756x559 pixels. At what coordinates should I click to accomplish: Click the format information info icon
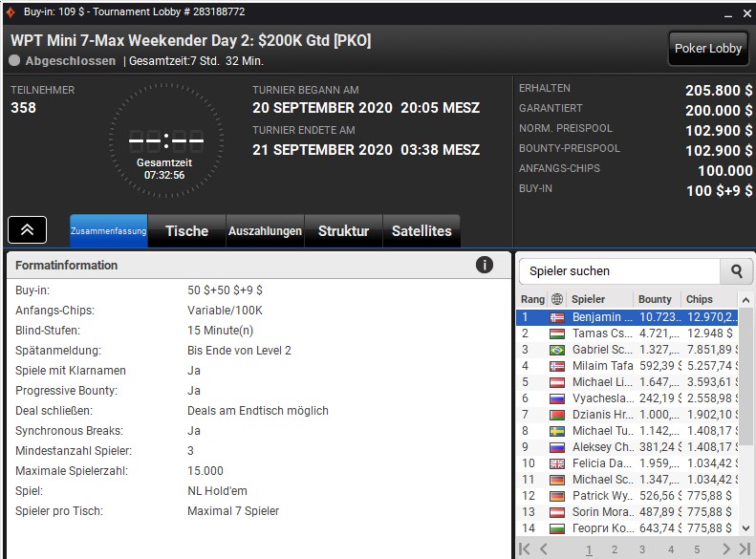(x=484, y=265)
